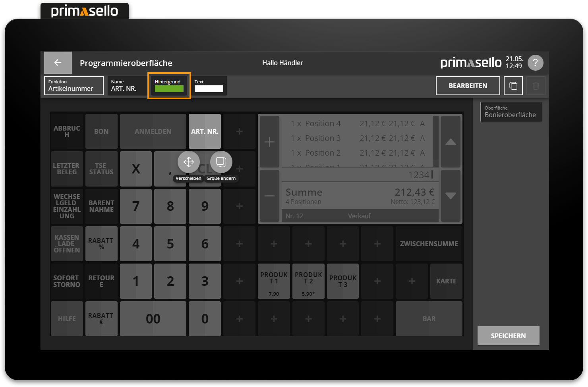Open the Oberfläche Bonieroberfläche selector
The image size is (588, 387).
coord(511,112)
